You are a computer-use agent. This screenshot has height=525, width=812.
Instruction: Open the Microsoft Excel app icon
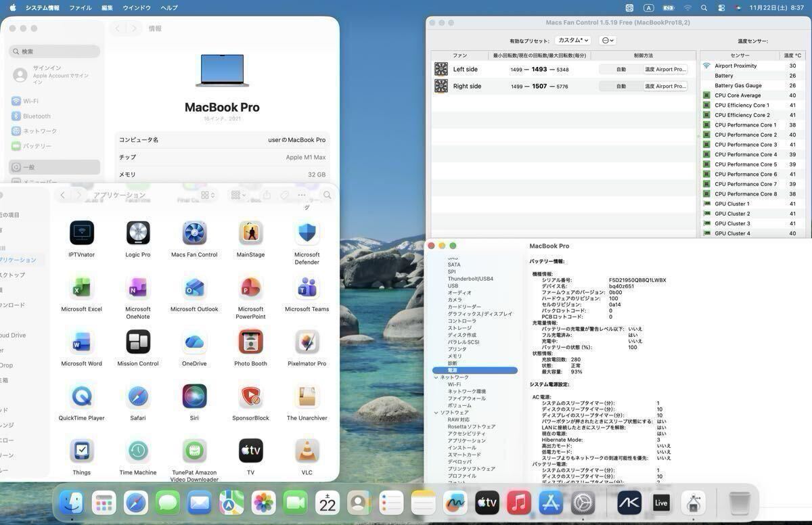coord(81,288)
